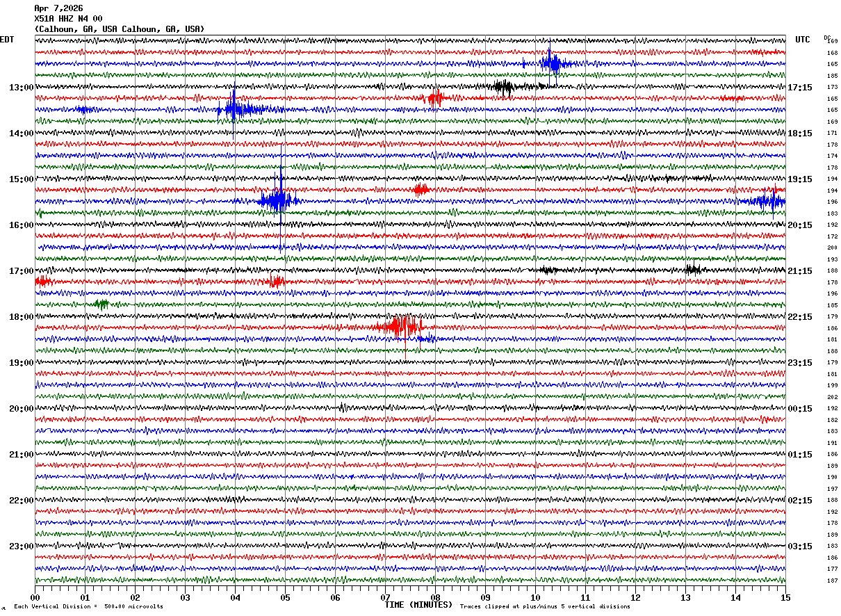Click the traces clipped footnote text
Screen dimensions: 841x616
(x=545, y=607)
